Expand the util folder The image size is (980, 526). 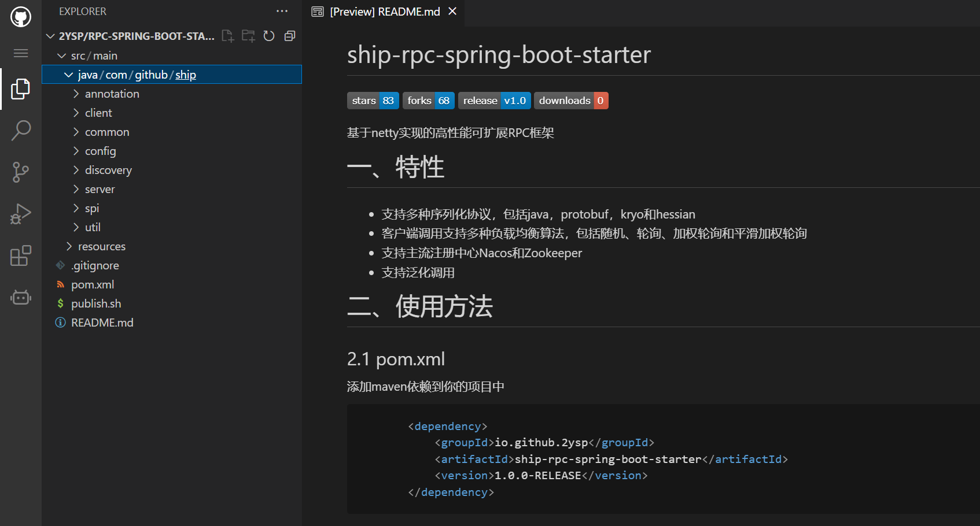pyautogui.click(x=76, y=227)
